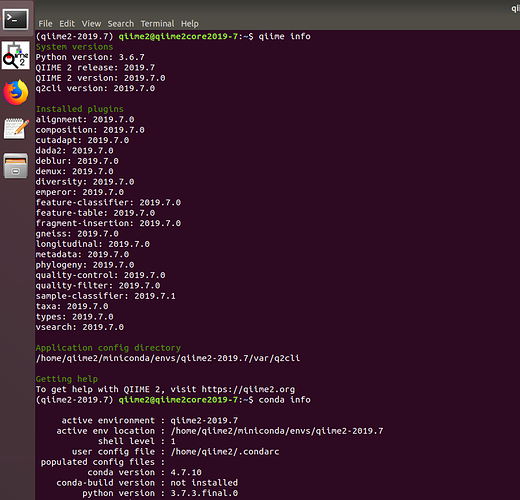Viewport: 520px width, 500px height.
Task: Click the 'deblur: 2019.7.0' line
Action: click(x=77, y=161)
